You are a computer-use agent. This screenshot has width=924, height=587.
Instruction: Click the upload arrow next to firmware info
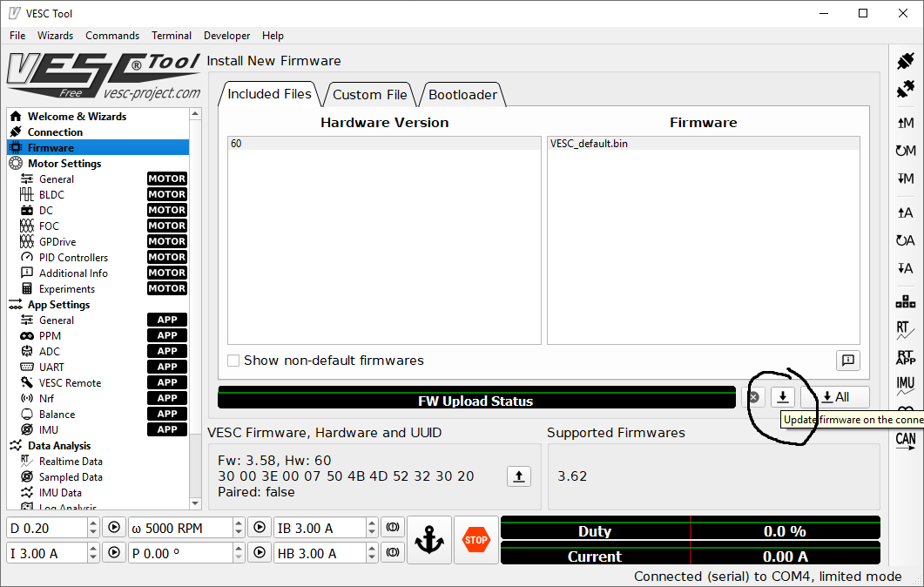(x=519, y=476)
